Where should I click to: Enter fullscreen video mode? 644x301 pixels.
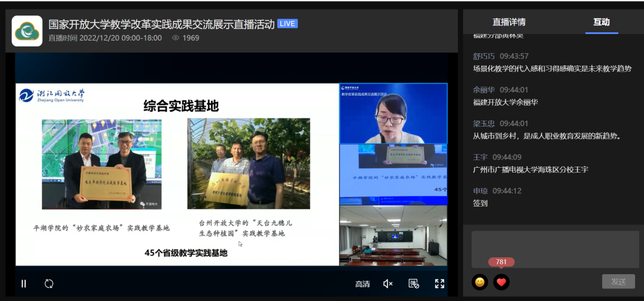click(439, 284)
